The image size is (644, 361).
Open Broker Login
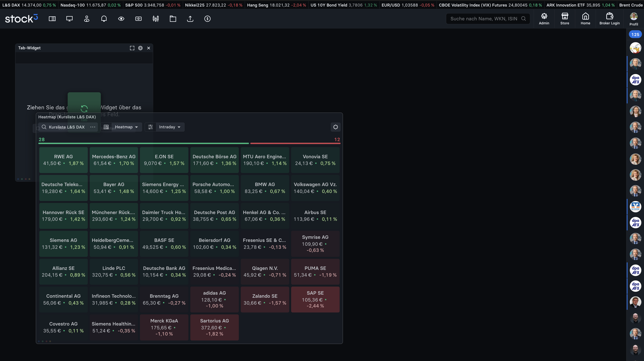[x=609, y=19]
